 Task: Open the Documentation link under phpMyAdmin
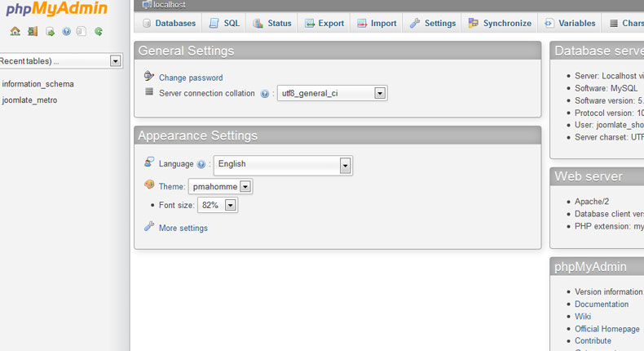[x=601, y=304]
